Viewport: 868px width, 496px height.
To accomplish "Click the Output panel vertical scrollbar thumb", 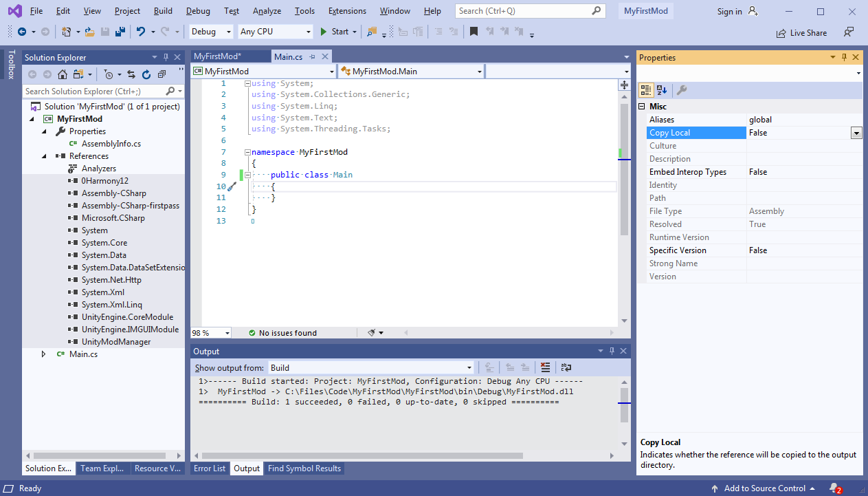I will pos(624,405).
